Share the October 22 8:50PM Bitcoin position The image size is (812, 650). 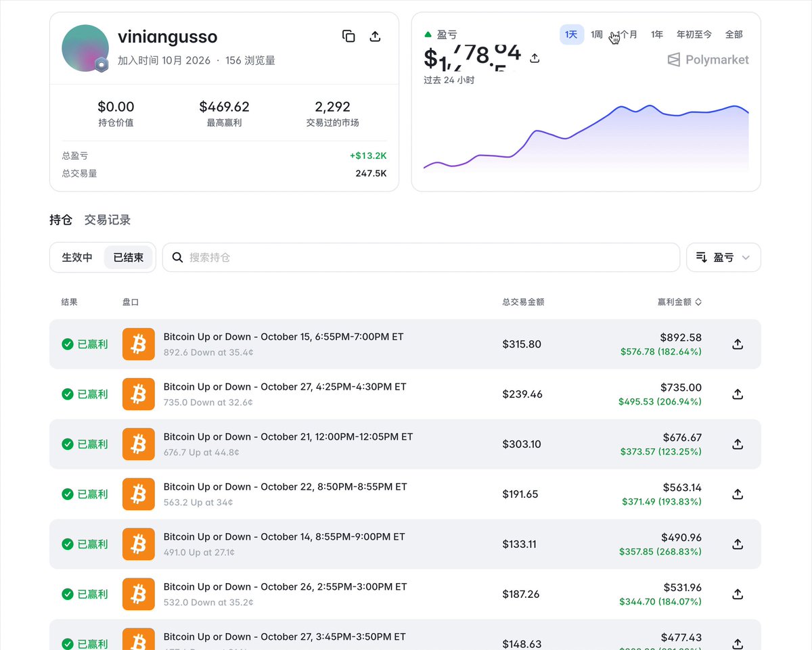point(738,494)
